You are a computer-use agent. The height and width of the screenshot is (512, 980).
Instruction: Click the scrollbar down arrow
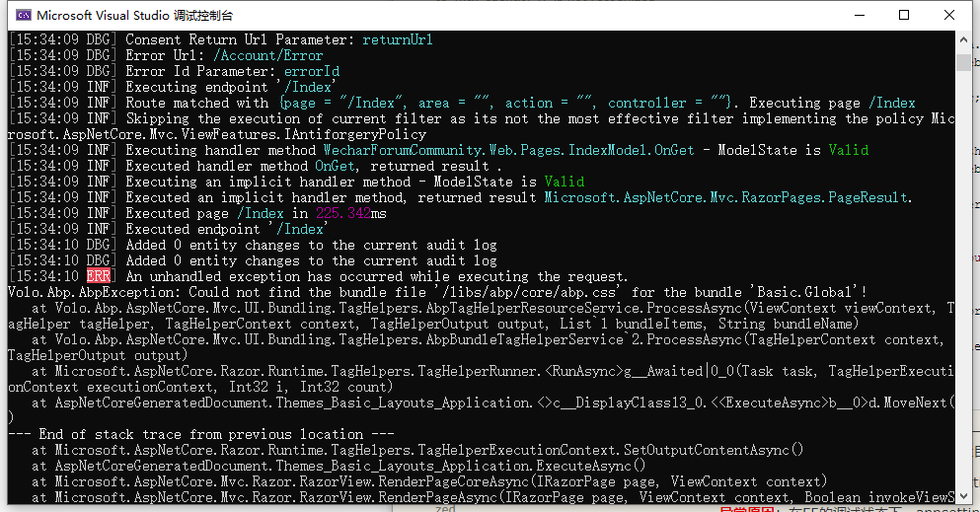pyautogui.click(x=963, y=496)
